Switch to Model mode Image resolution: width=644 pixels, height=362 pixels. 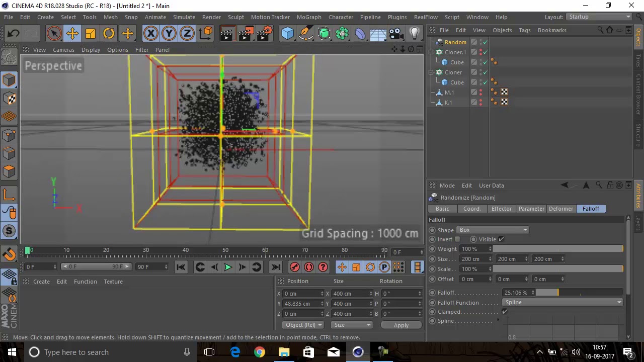coord(9,79)
